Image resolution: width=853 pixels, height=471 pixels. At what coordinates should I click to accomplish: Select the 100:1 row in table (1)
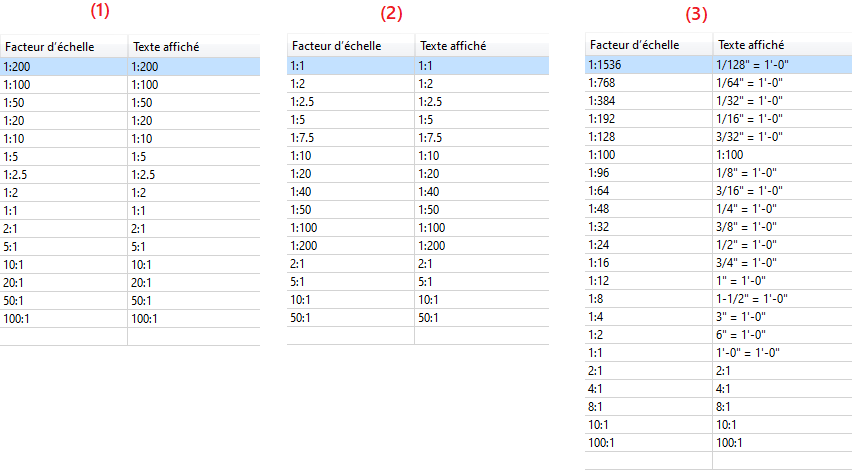coord(130,318)
